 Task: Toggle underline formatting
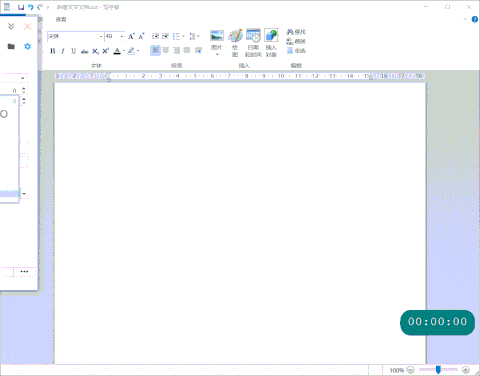tap(73, 51)
